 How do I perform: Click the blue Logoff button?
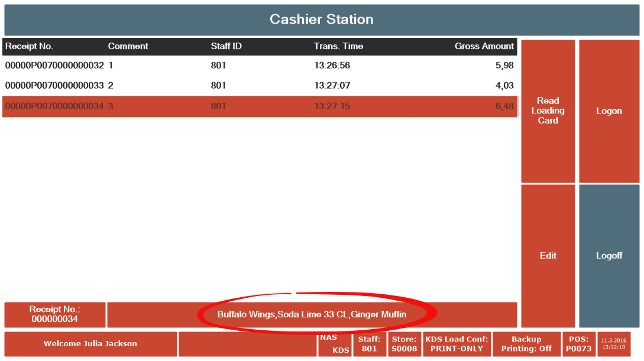(x=609, y=256)
